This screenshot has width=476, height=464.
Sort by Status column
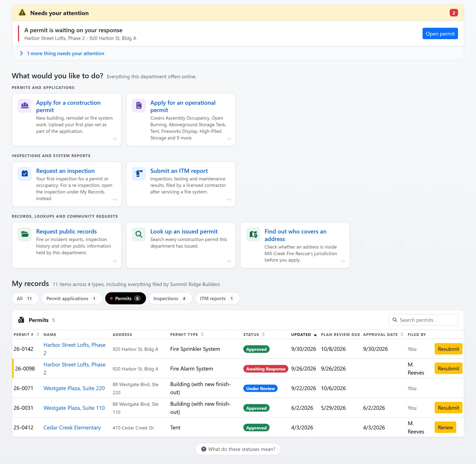tap(263, 334)
